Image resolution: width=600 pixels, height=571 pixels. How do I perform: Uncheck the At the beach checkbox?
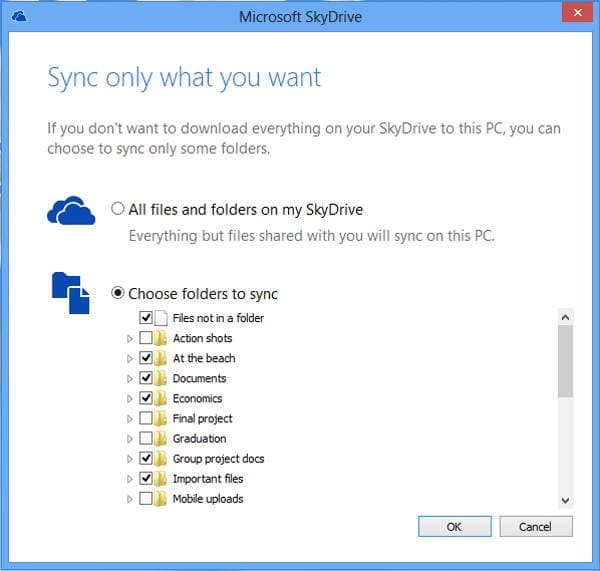click(146, 358)
